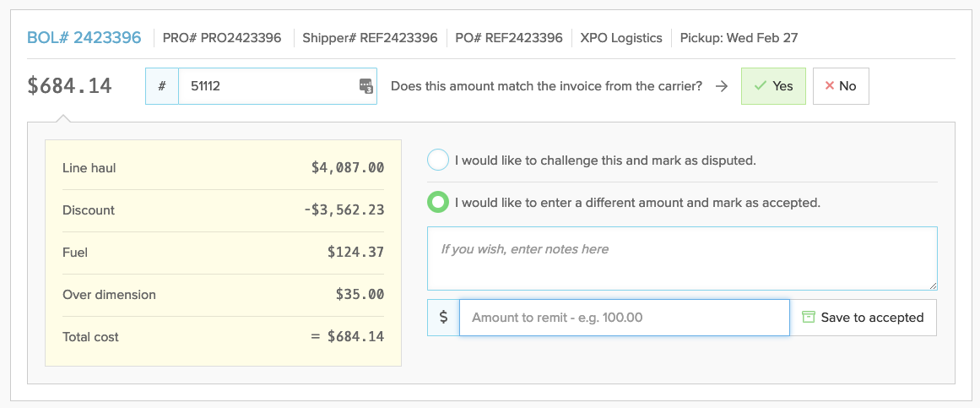Click the Discount amount -$3,562.23

344,210
